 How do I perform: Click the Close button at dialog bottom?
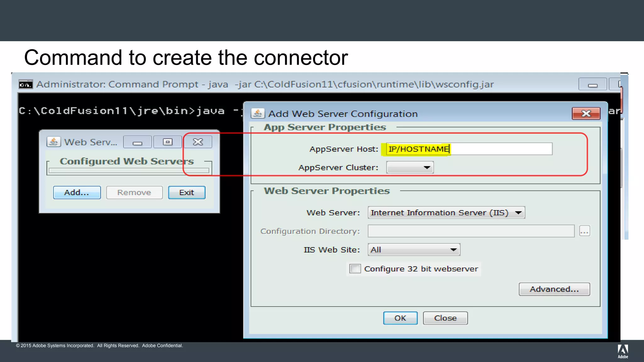pyautogui.click(x=445, y=318)
